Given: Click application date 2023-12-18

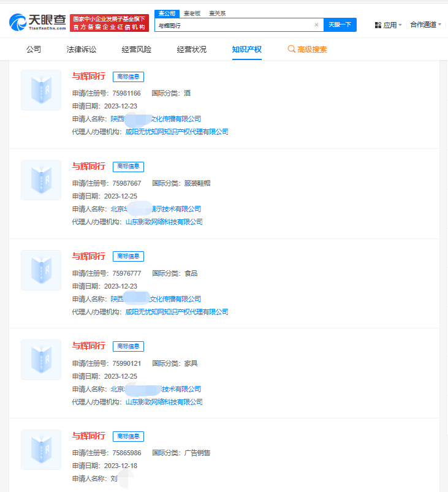Looking at the screenshot, I should [121, 466].
